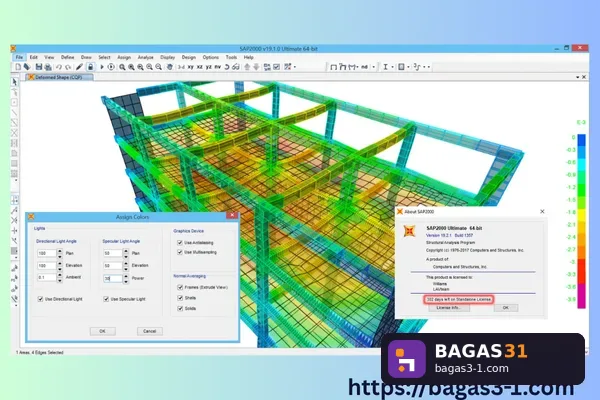The image size is (600, 400).
Task: Toggle the Lock/Unlock Model padlock icon
Action: click(x=90, y=67)
